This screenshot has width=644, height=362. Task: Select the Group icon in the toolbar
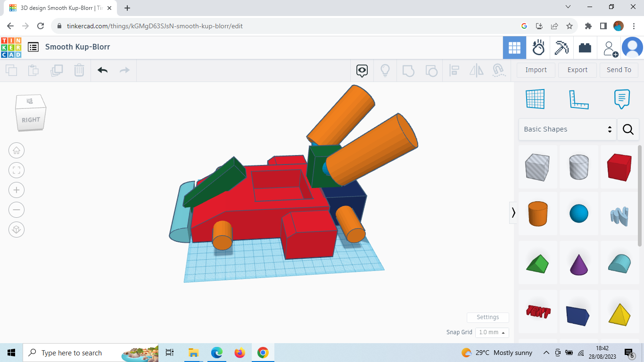pos(408,70)
